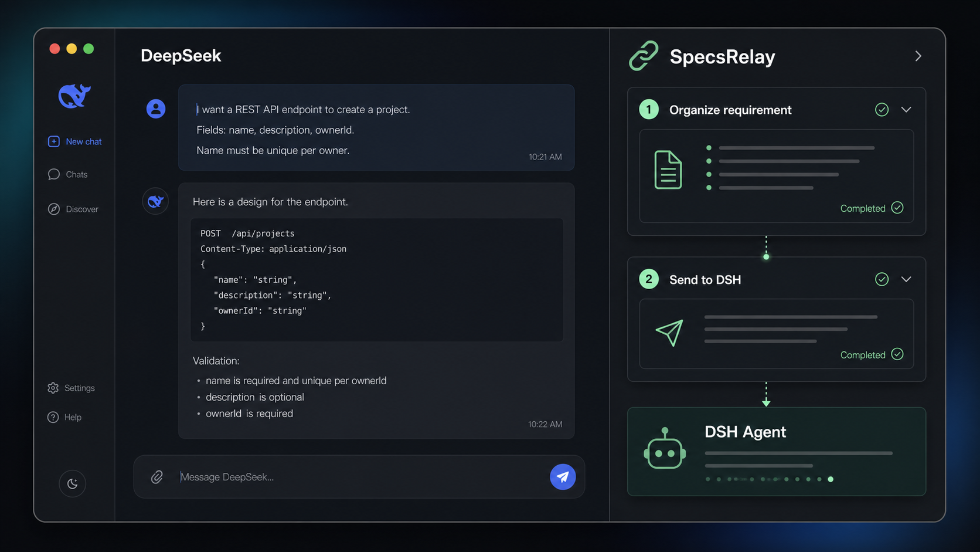Click the DeepSeek whale logo in sidebar
The image size is (980, 552).
pyautogui.click(x=74, y=96)
